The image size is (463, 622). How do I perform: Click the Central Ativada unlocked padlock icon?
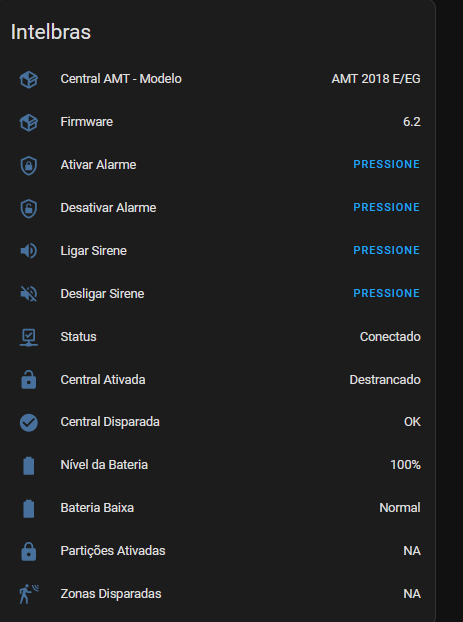29,380
